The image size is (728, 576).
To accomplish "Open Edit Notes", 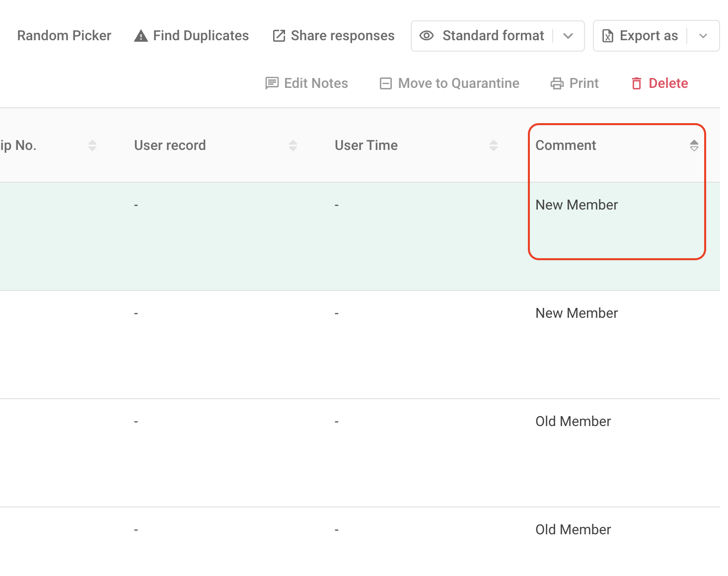I will [x=306, y=83].
